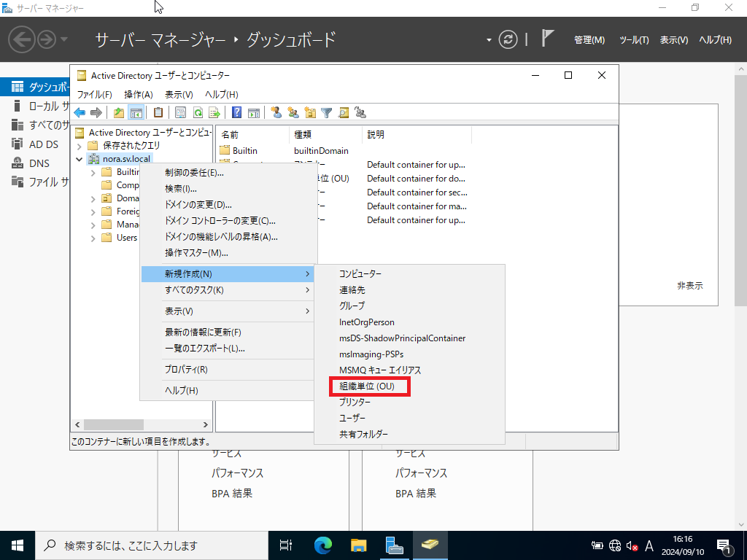Click the blue Back arrow in the AD toolbar

(80, 113)
